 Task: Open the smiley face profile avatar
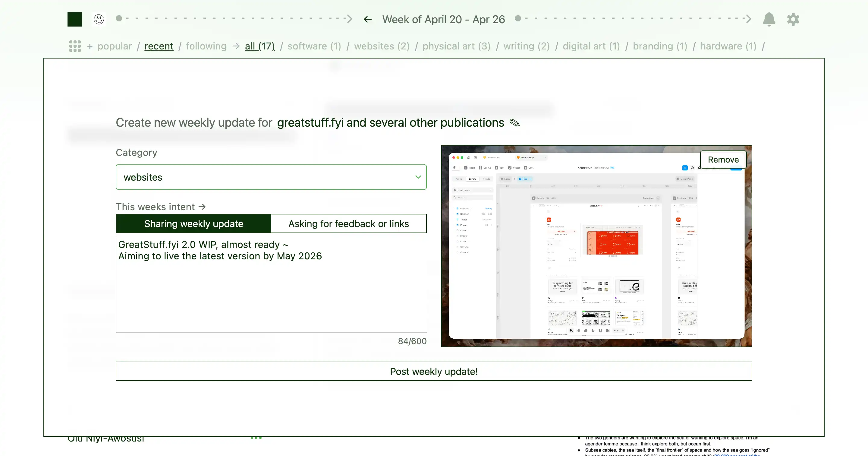click(99, 19)
